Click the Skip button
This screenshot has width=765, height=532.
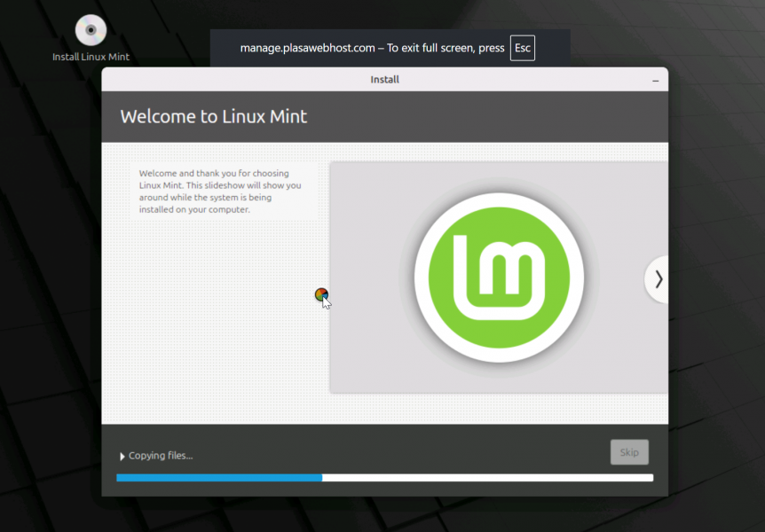click(x=629, y=452)
